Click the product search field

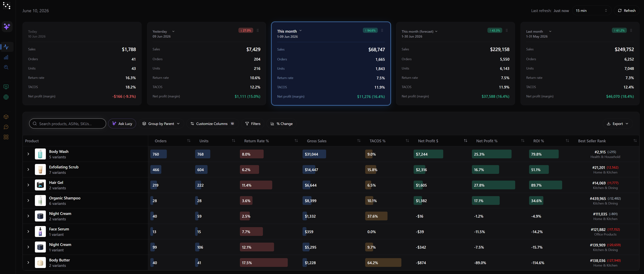[67, 124]
